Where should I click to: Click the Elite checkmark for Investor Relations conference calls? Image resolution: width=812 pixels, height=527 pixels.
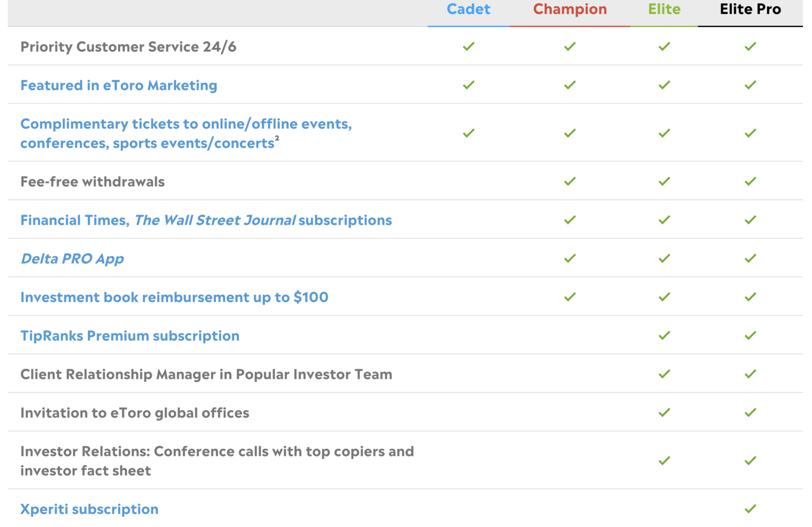(x=663, y=461)
